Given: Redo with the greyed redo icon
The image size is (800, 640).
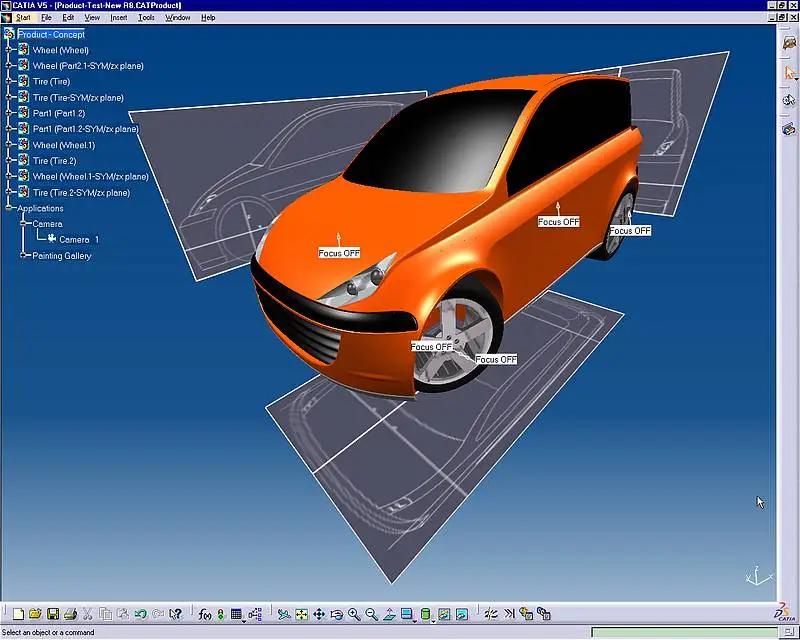Looking at the screenshot, I should [x=158, y=614].
